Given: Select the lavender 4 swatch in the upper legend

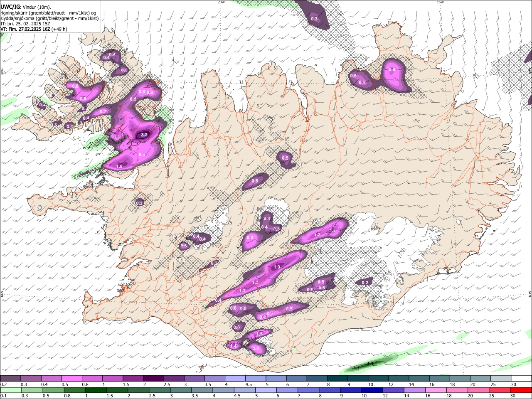Looking at the screenshot, I should [x=235, y=379].
